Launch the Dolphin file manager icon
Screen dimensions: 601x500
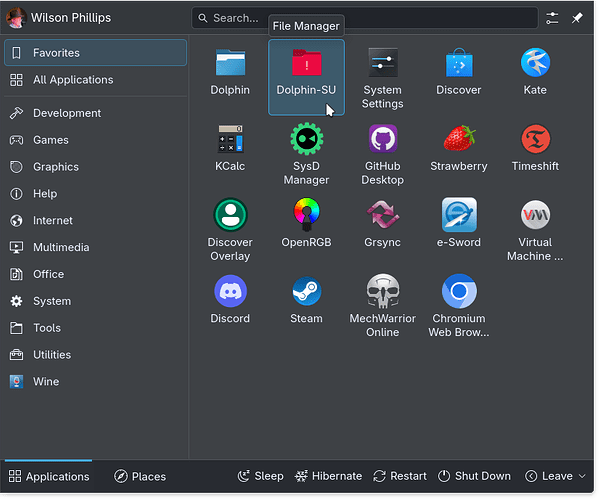230,62
